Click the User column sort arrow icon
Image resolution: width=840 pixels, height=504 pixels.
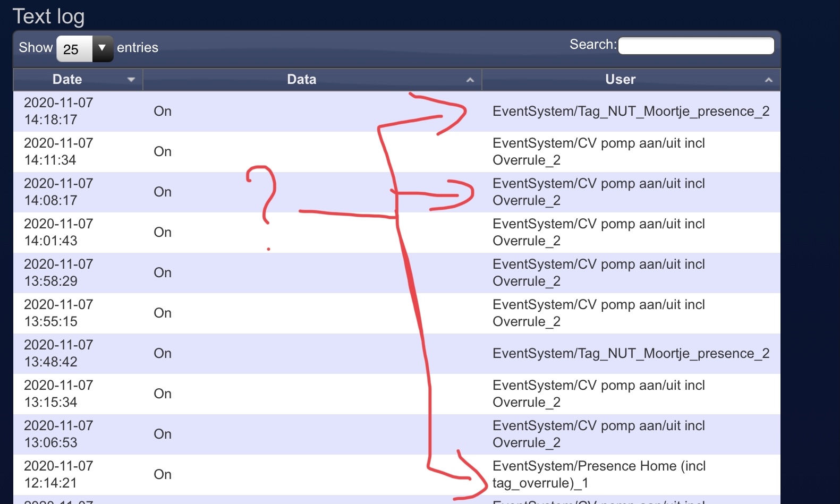click(x=768, y=80)
